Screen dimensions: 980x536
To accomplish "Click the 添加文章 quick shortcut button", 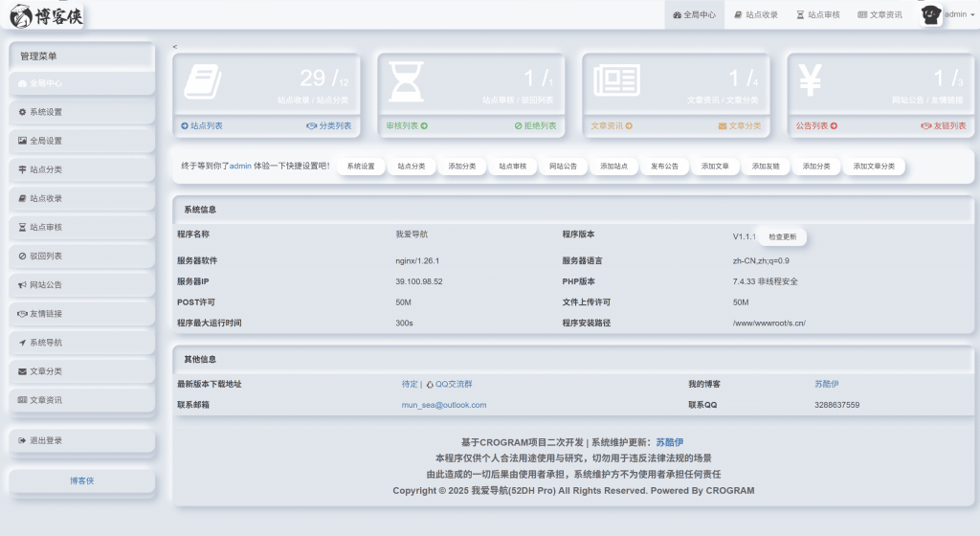I will tap(716, 167).
